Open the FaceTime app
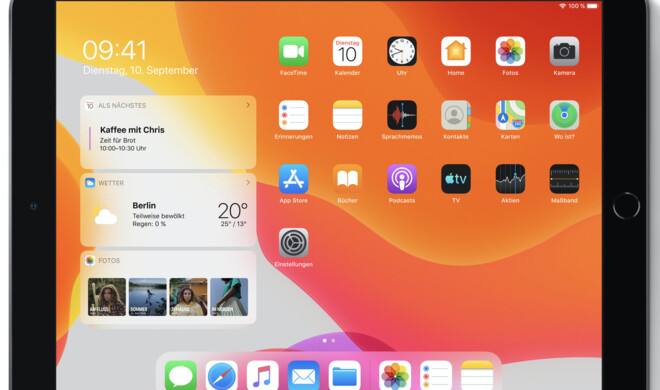 (293, 51)
